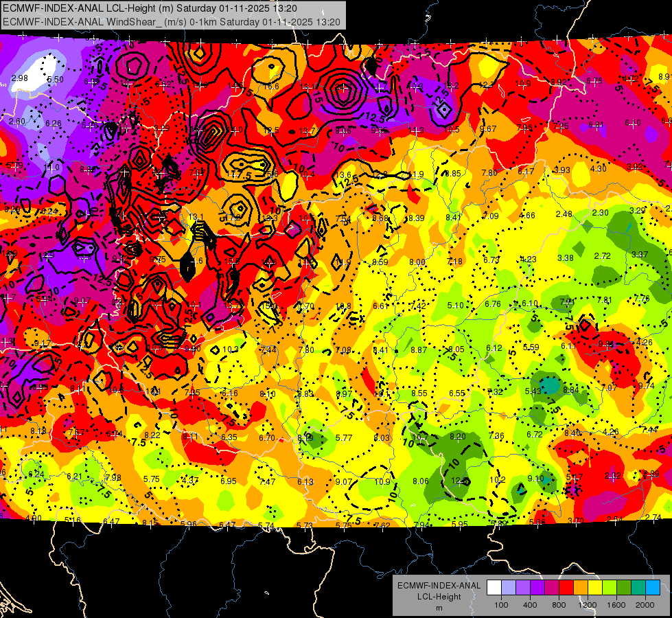The width and height of the screenshot is (672, 618).
Task: Click the wind shear value '9.67'
Action: 488,128
